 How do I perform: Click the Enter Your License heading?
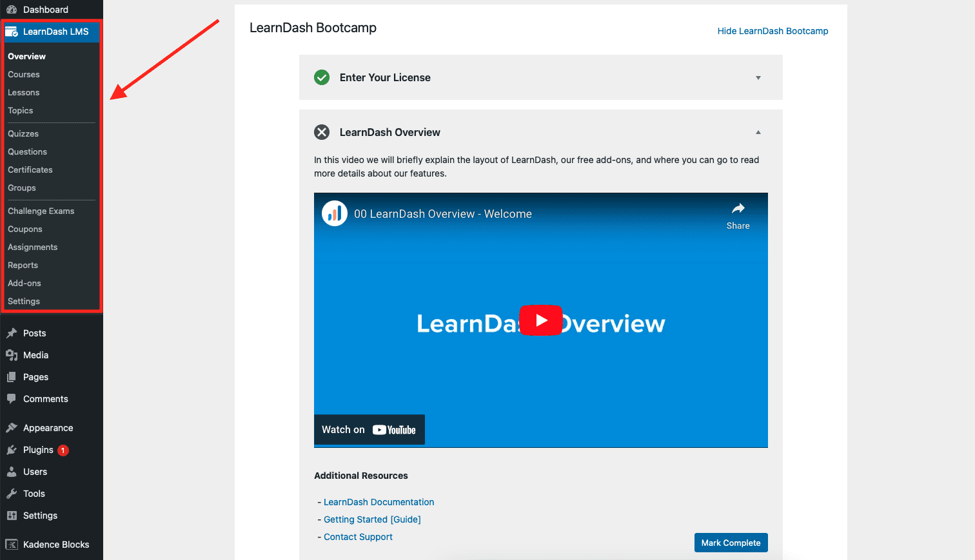385,77
